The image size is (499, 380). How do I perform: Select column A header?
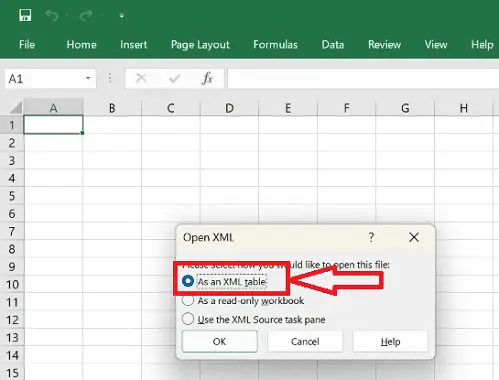(53, 108)
